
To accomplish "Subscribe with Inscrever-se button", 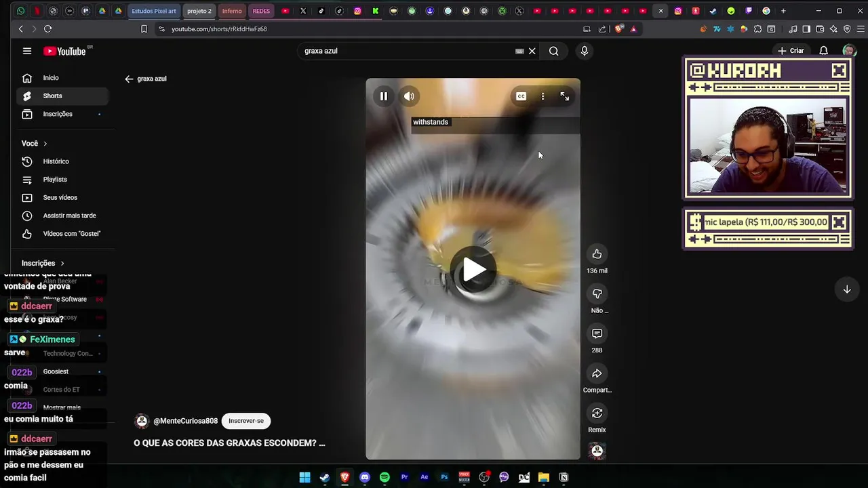I will tap(246, 421).
